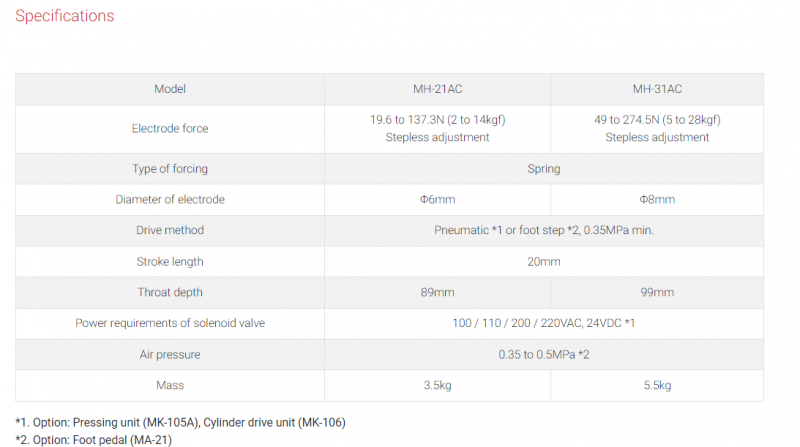The image size is (800, 447).
Task: Select the 99mm throat depth cell
Action: tap(657, 292)
